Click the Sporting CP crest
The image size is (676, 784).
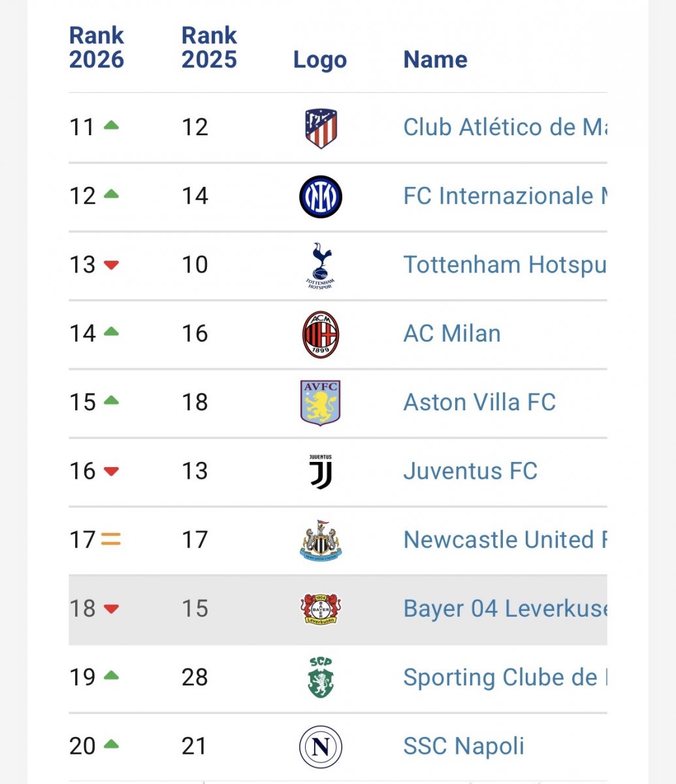[x=320, y=678]
